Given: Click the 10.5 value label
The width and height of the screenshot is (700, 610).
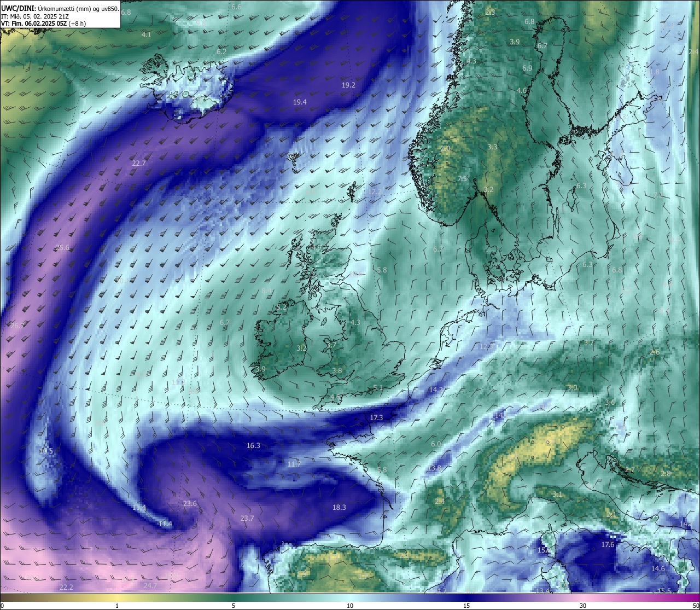Looking at the screenshot, I should tap(46, 451).
